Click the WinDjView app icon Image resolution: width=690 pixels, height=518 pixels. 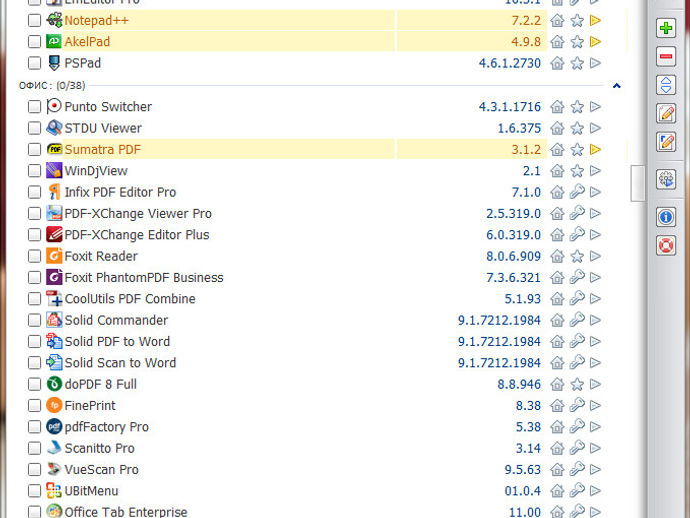[54, 170]
